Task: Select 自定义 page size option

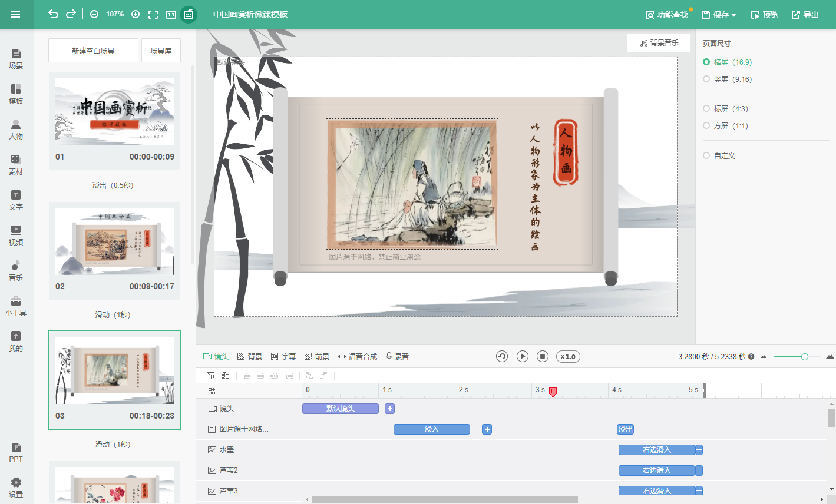Action: pyautogui.click(x=719, y=155)
